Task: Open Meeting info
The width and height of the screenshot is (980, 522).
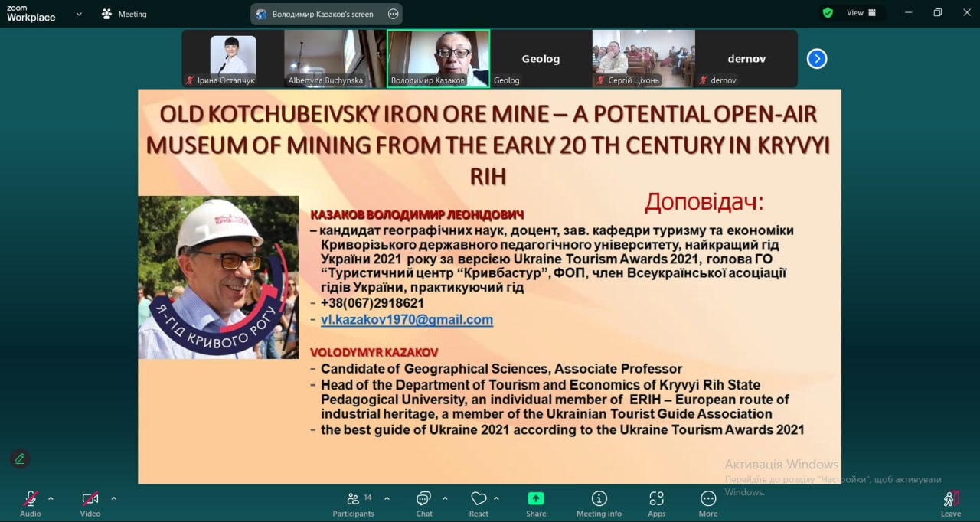Action: (599, 503)
